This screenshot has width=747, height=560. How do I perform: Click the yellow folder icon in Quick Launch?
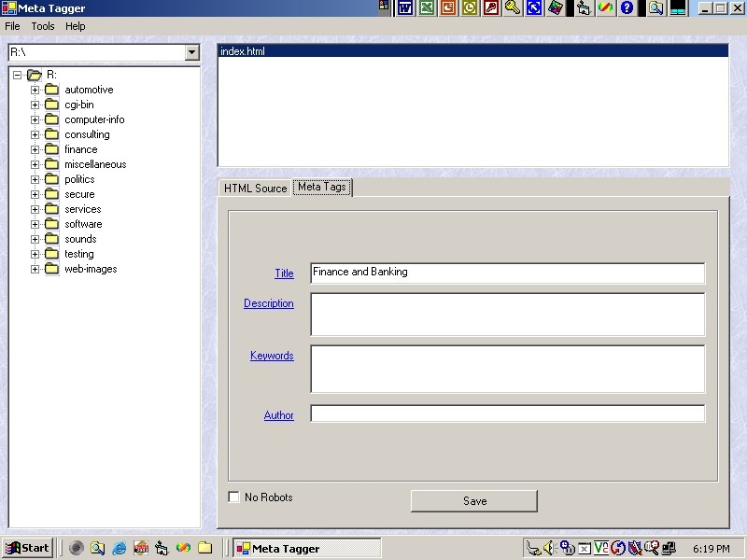pos(205,548)
